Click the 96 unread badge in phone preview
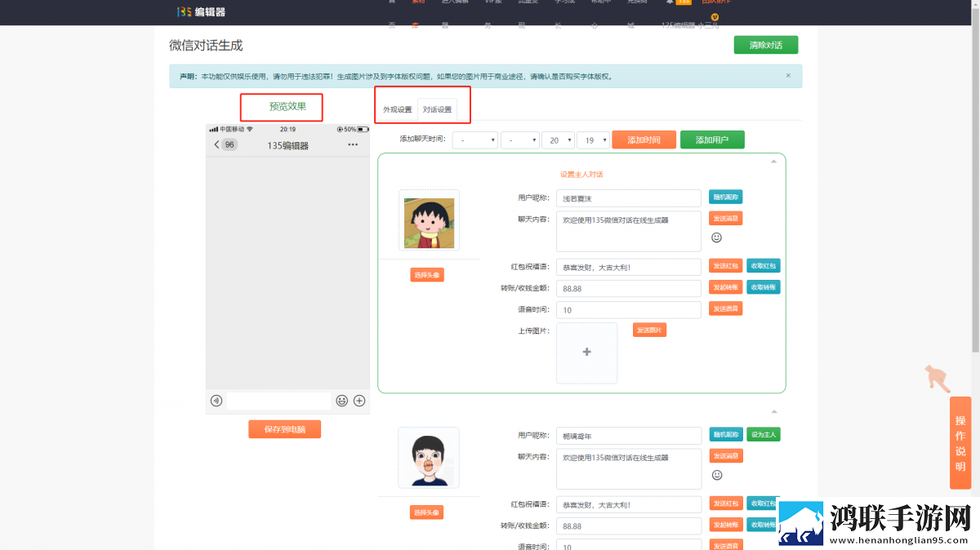980x550 pixels. pos(229,144)
